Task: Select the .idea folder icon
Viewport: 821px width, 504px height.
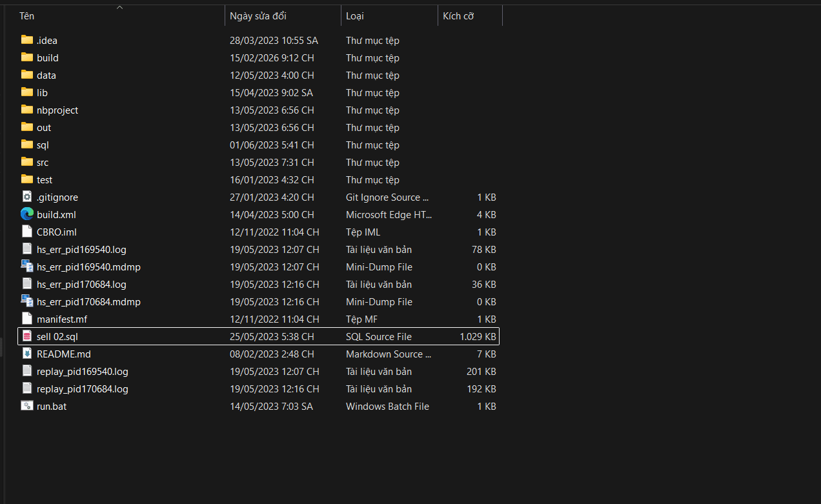Action: pyautogui.click(x=26, y=40)
